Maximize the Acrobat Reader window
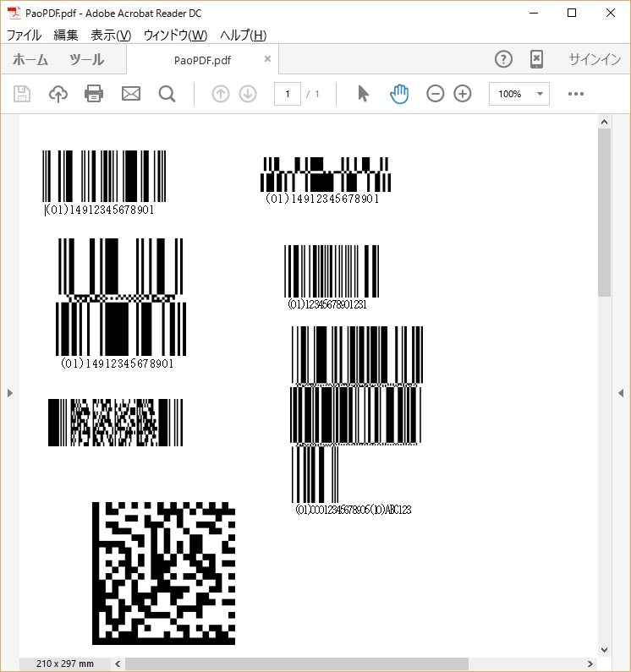 click(572, 13)
